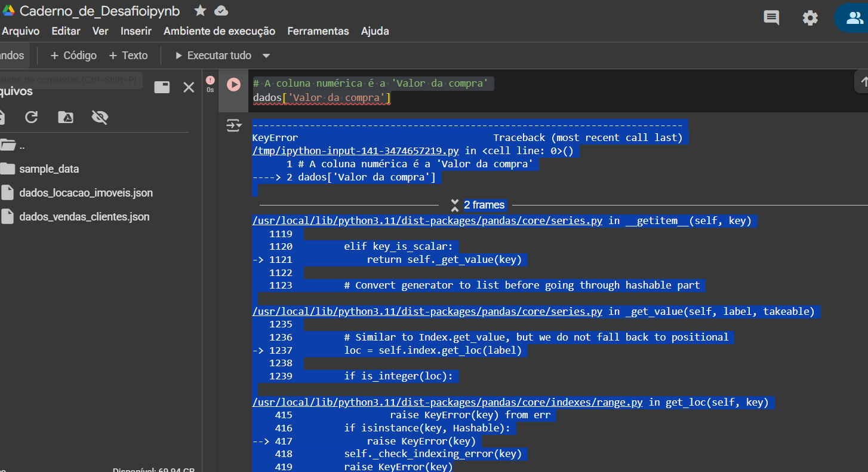Screen dimensions: 868x472
Task: Open settings gear icon
Action: coord(810,18)
